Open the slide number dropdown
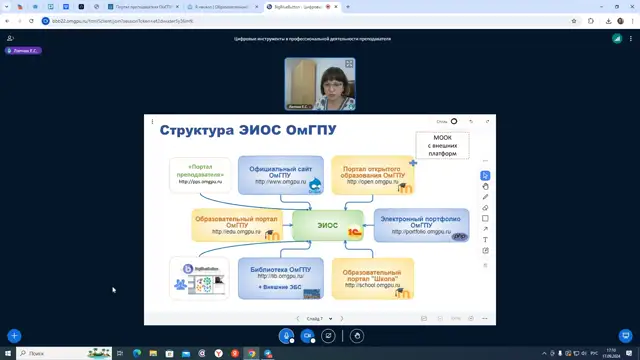 319,318
